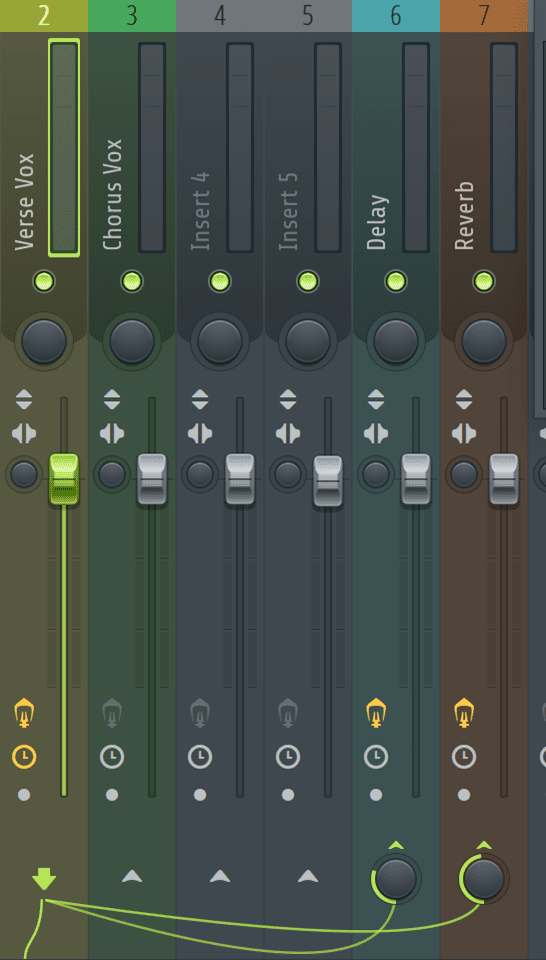The height and width of the screenshot is (960, 546).
Task: Invert polarity on Delay track
Action: [376, 400]
